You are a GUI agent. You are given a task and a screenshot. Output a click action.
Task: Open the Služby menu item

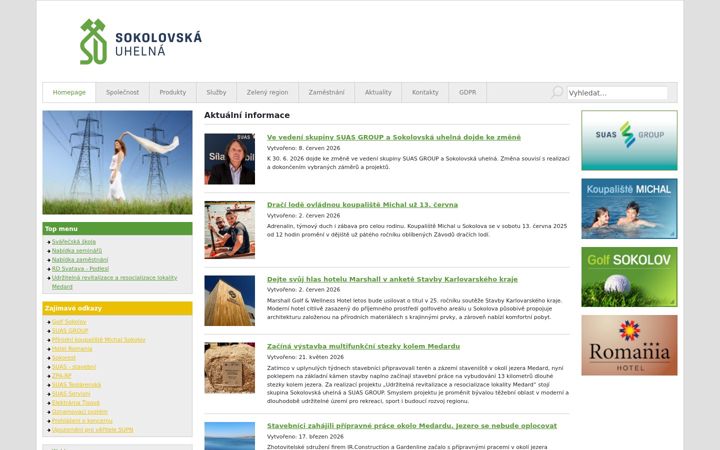coord(216,92)
